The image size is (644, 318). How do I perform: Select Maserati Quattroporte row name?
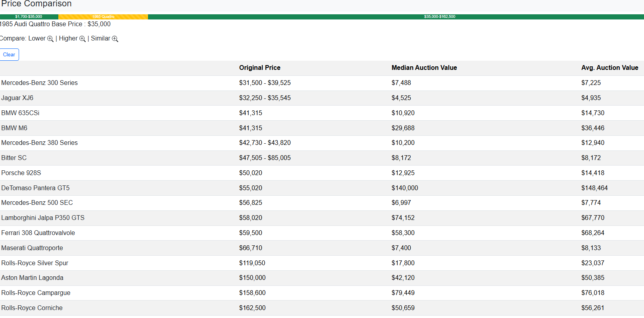pos(32,248)
